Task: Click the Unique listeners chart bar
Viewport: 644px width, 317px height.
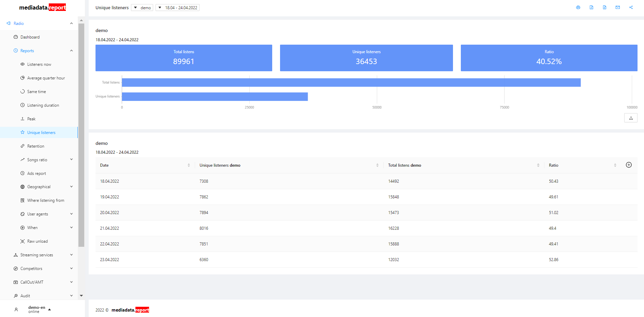Action: (x=215, y=96)
